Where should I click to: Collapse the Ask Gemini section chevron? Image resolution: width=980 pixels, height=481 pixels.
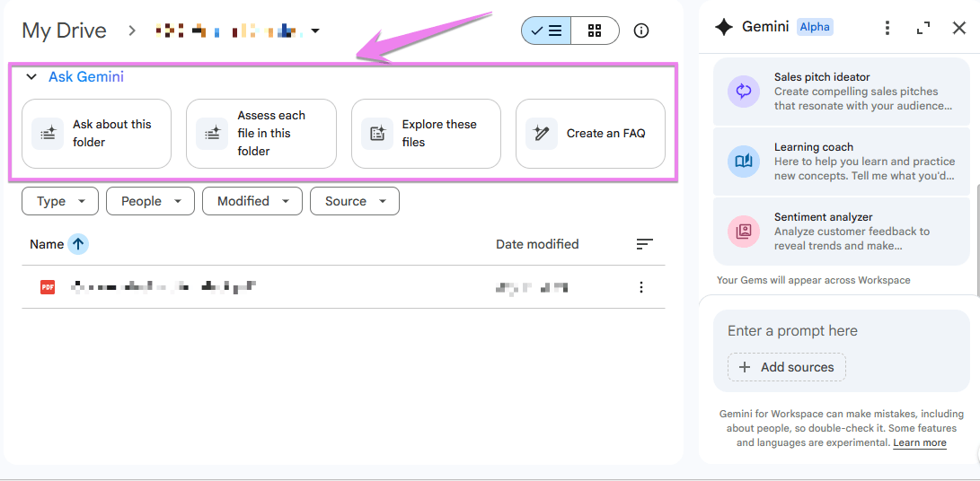pos(31,77)
